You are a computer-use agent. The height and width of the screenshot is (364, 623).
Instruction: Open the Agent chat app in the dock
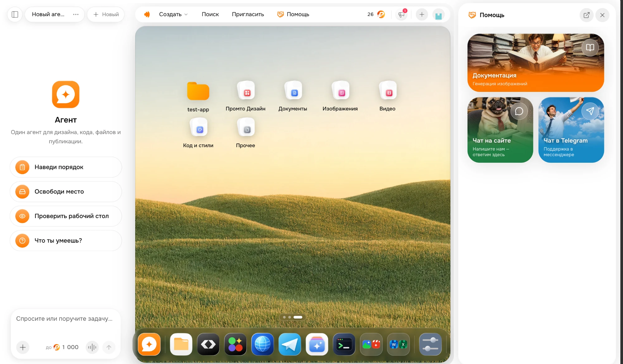149,344
